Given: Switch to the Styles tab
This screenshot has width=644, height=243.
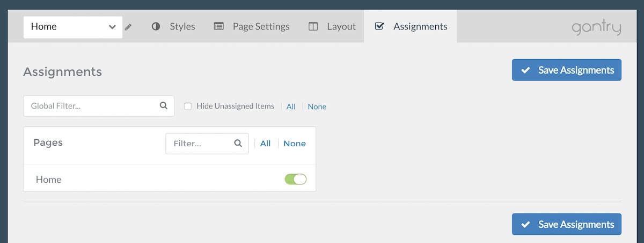Looking at the screenshot, I should [x=173, y=26].
